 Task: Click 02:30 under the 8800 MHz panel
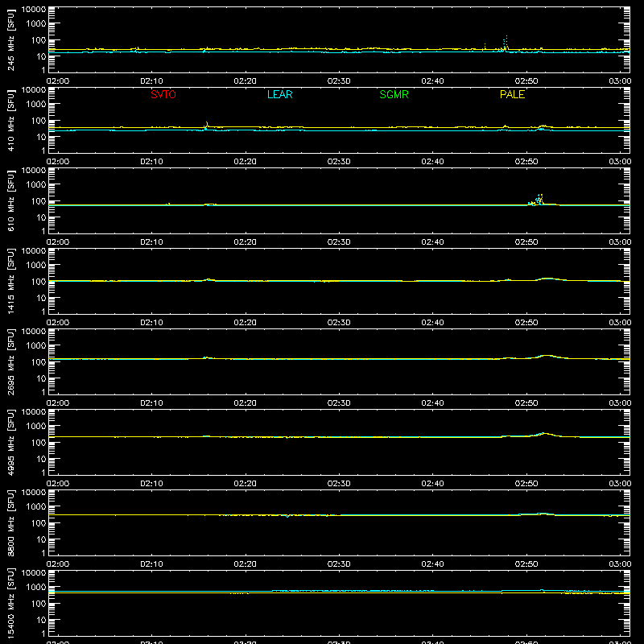(339, 564)
